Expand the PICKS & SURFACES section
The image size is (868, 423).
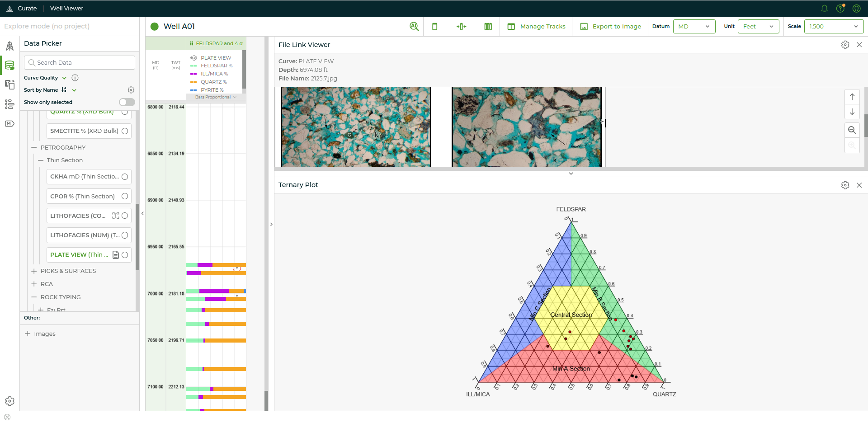[x=34, y=271]
